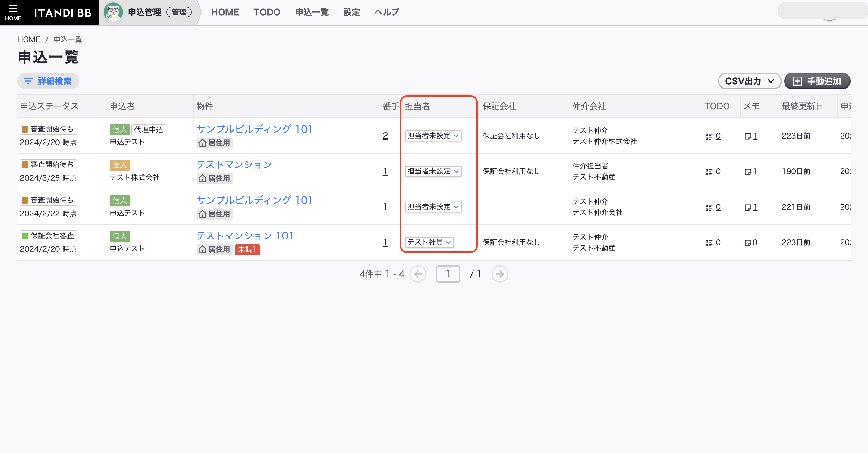The image size is (868, 453).
Task: Click the 申込管理 bear mascot icon
Action: pyautogui.click(x=113, y=12)
